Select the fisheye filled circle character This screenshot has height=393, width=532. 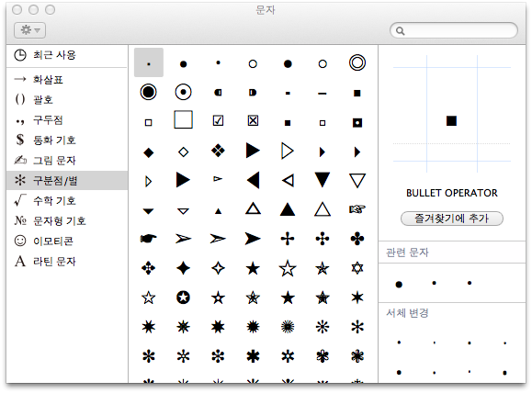click(149, 92)
